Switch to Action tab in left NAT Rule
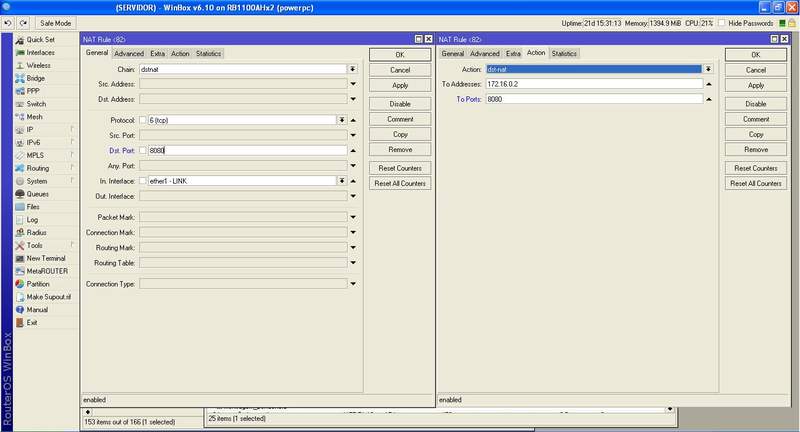Image resolution: width=800 pixels, height=432 pixels. coord(180,54)
